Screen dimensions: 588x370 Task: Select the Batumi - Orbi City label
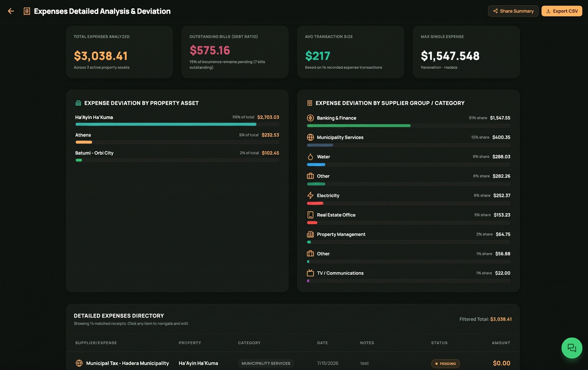[94, 153]
